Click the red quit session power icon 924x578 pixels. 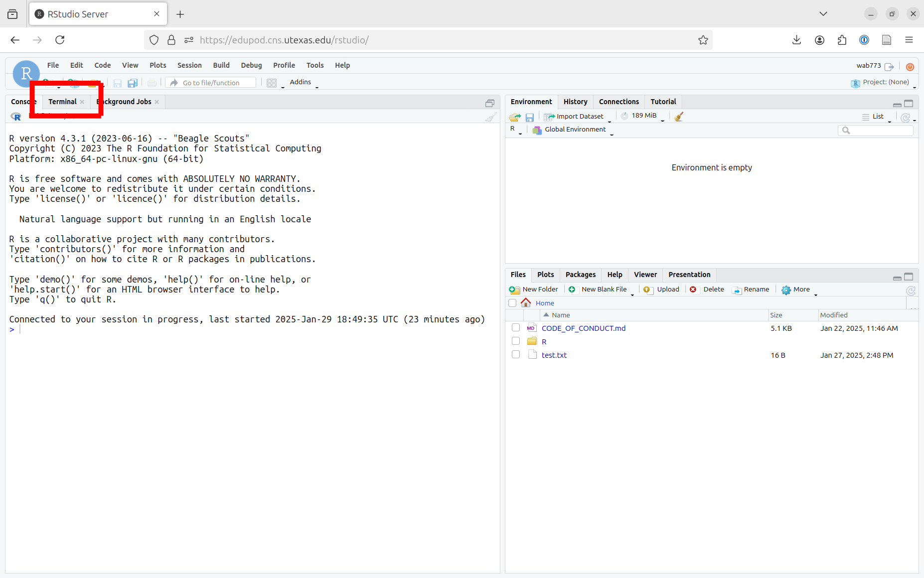click(910, 66)
